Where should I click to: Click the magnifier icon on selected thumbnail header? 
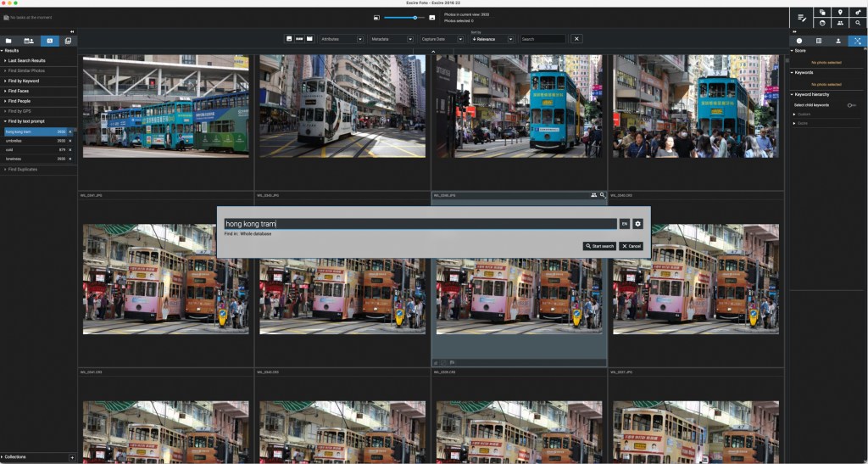tap(603, 195)
